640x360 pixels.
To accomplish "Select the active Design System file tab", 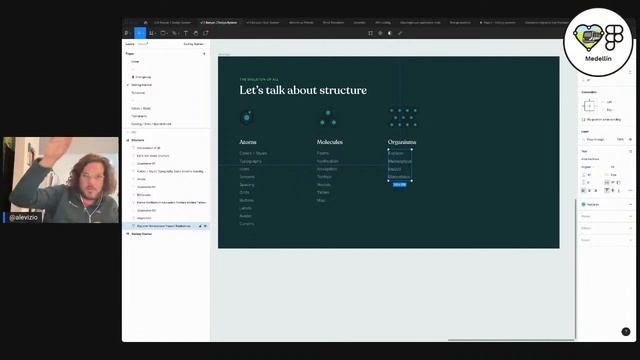I will [219, 22].
